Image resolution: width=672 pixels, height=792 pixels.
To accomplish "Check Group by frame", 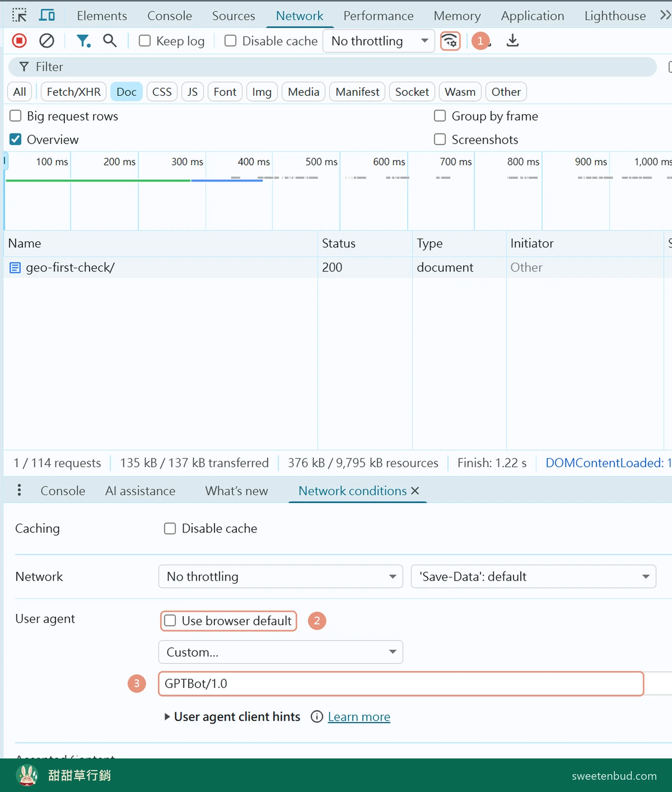I will click(x=440, y=116).
